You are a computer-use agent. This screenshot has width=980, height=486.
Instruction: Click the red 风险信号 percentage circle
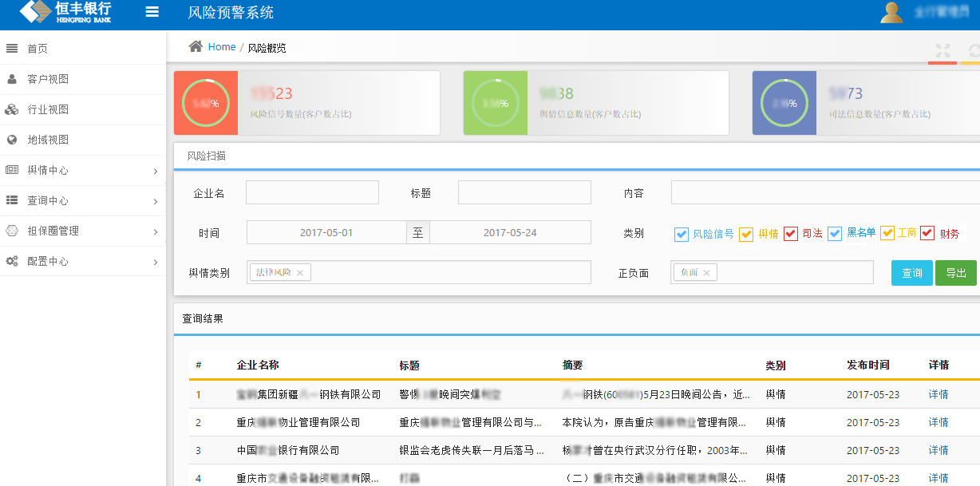tap(205, 103)
